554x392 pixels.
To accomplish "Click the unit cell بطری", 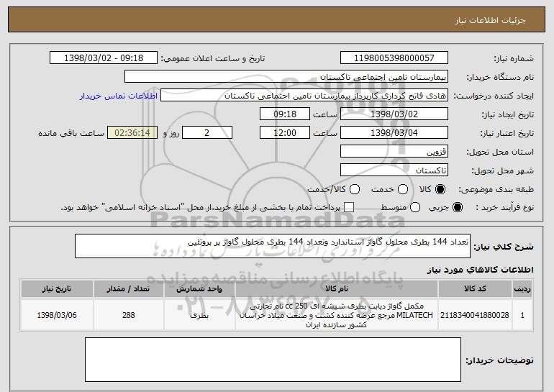I will [x=199, y=315].
